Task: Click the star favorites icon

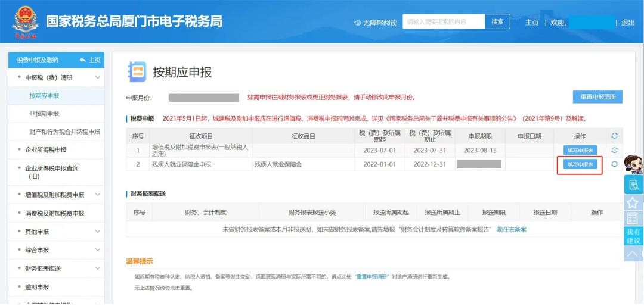Action: pyautogui.click(x=633, y=202)
